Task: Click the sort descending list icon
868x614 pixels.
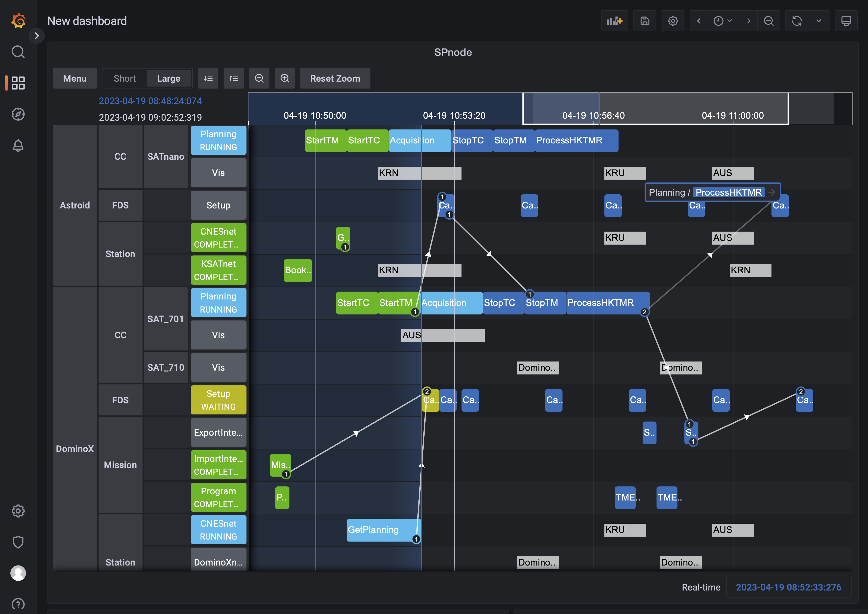Action: (x=208, y=78)
